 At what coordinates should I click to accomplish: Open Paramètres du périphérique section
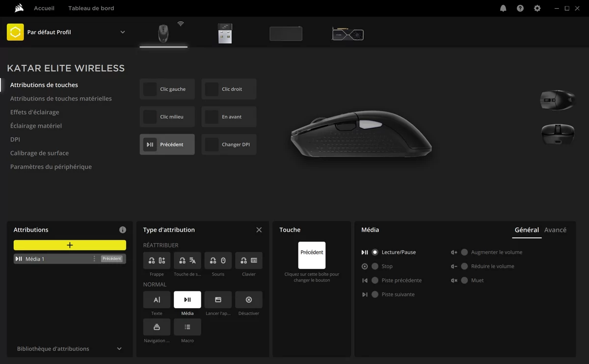[x=51, y=167]
